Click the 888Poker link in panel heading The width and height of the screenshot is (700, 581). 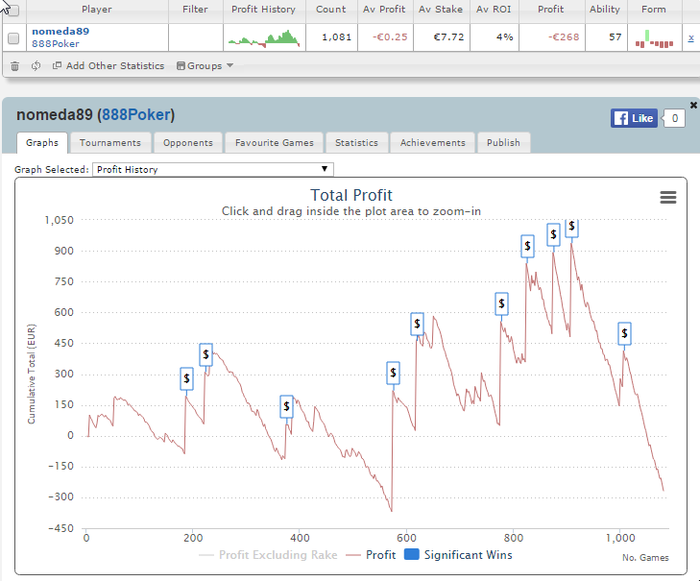tap(136, 115)
